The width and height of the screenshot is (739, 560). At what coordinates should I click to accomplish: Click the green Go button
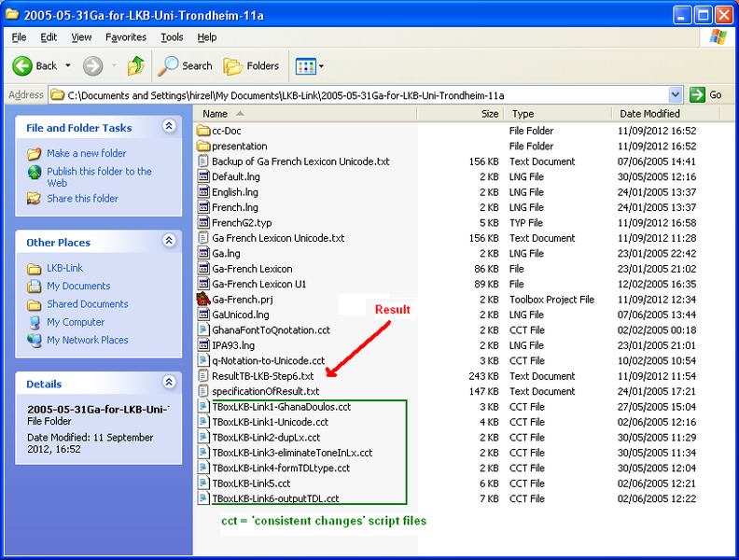705,95
